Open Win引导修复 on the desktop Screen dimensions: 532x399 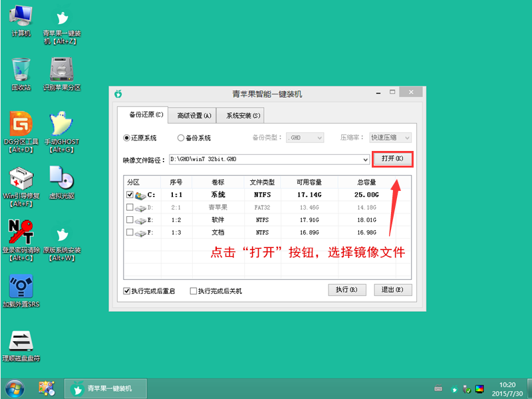(x=20, y=180)
